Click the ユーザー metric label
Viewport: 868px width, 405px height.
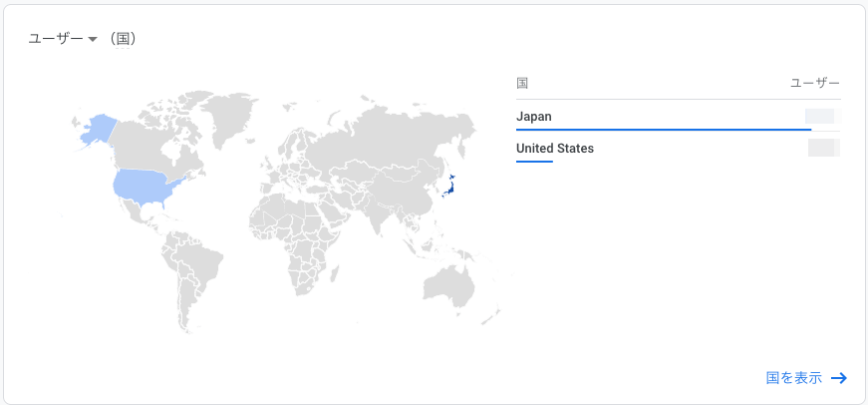point(56,39)
